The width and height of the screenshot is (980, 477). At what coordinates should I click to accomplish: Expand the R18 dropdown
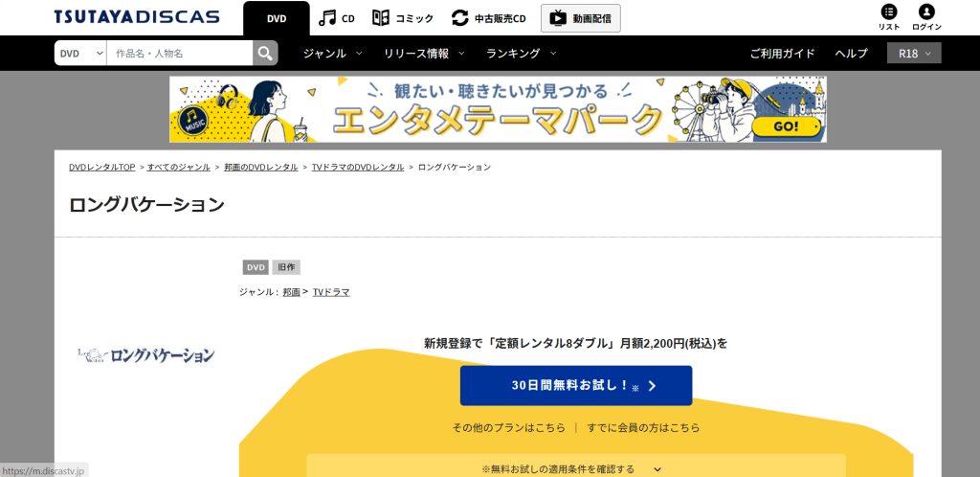click(914, 53)
